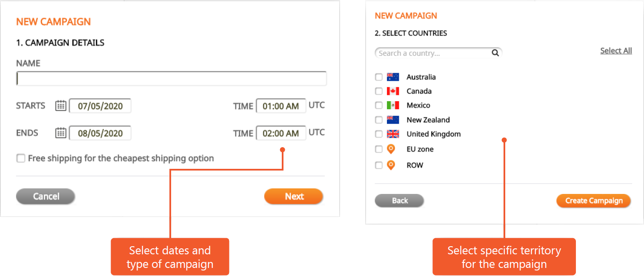Image resolution: width=644 pixels, height=276 pixels.
Task: Open the start time 01:00 AM picker
Action: coord(280,106)
